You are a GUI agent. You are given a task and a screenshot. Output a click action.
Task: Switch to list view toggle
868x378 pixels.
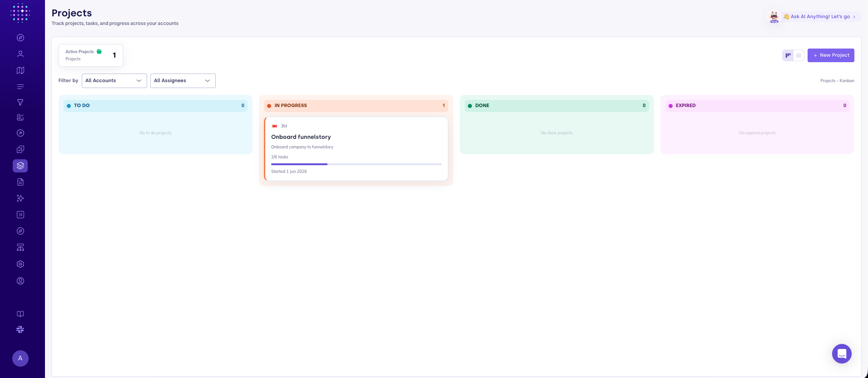[x=799, y=55]
